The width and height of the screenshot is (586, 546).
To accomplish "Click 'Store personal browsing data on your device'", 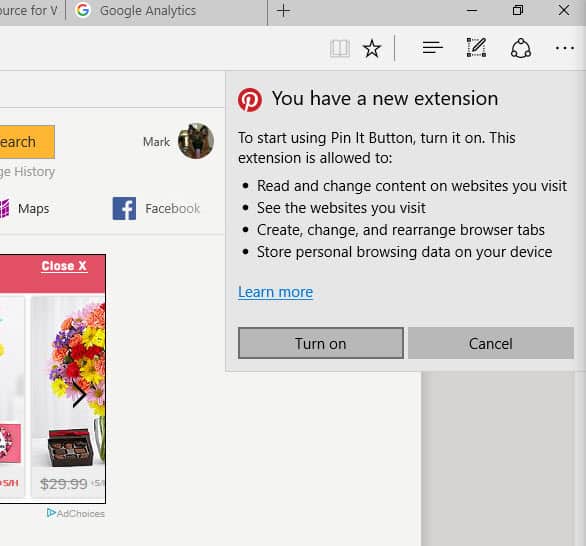I will click(x=404, y=252).
